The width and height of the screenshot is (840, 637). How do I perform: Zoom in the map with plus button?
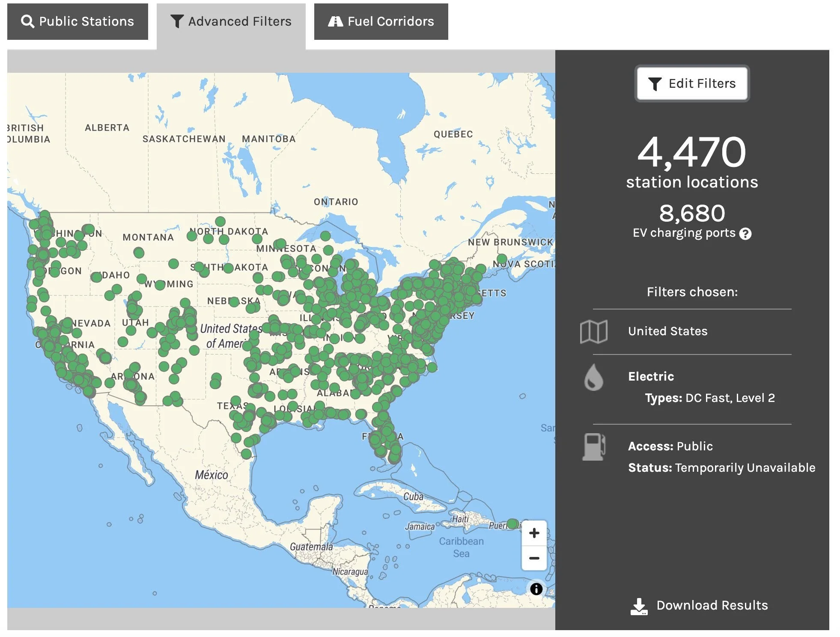pos(534,533)
